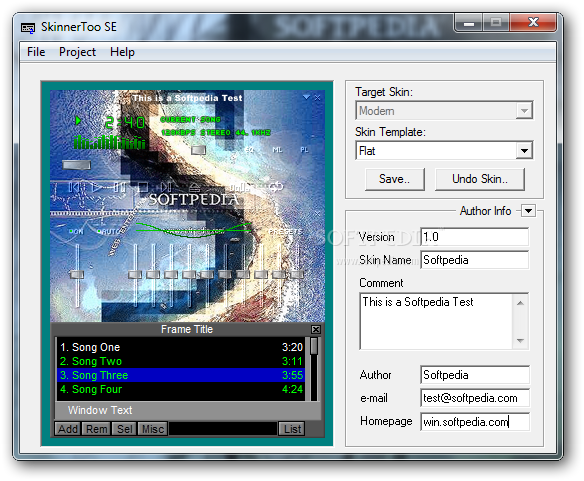Screen dimensions: 584x481
Task: Open the File menu
Action: (x=36, y=52)
